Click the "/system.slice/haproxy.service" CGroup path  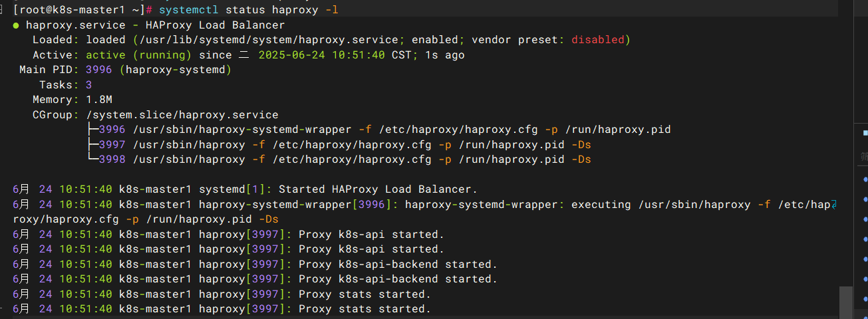182,115
